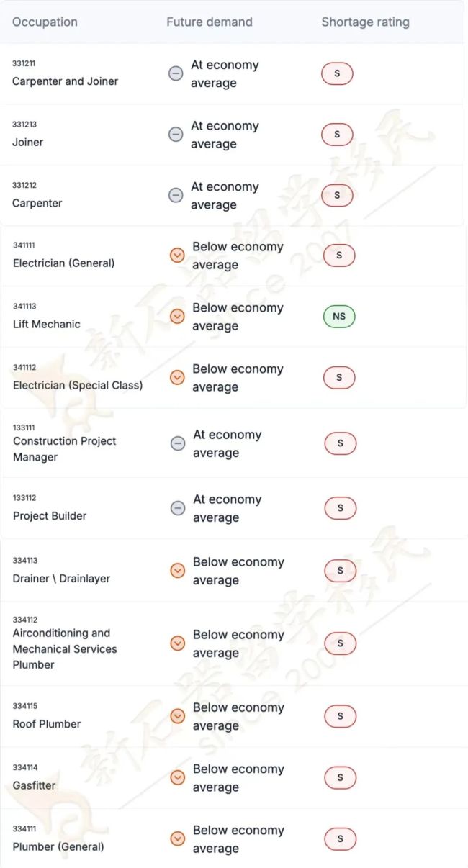The height and width of the screenshot is (868, 468).
Task: Click the green NS badge for Lift Mechanic
Action: coord(339,316)
